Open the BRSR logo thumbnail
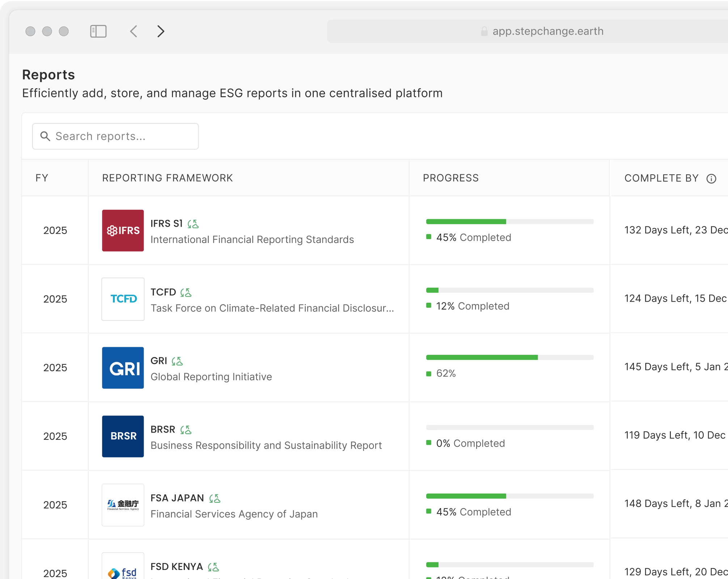This screenshot has width=728, height=579. click(x=123, y=437)
